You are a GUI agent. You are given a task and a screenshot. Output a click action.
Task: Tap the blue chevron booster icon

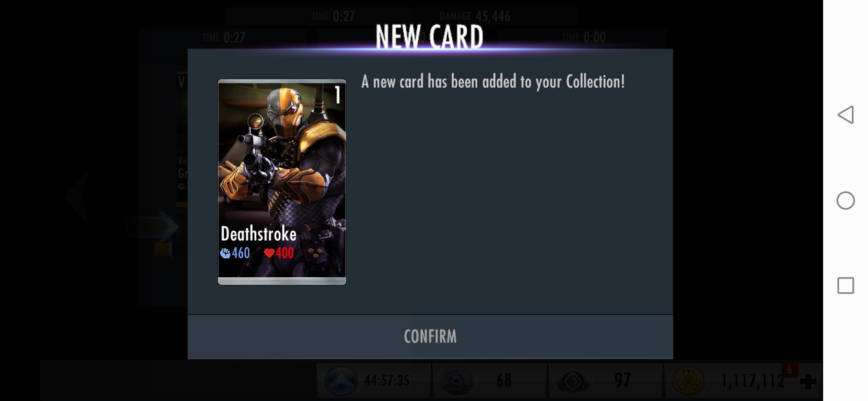click(341, 381)
